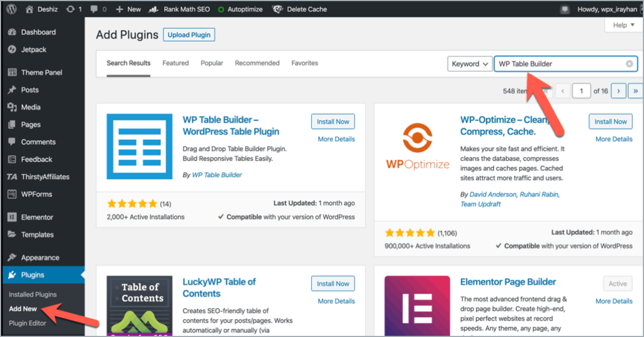
Task: Open More Details for WP-Optimize
Action: tap(613, 139)
